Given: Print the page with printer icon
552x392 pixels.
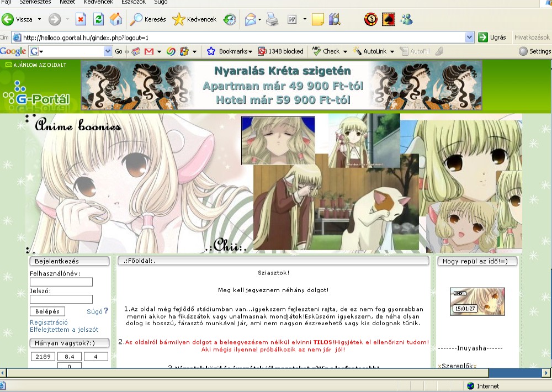Looking at the screenshot, I should tap(272, 19).
